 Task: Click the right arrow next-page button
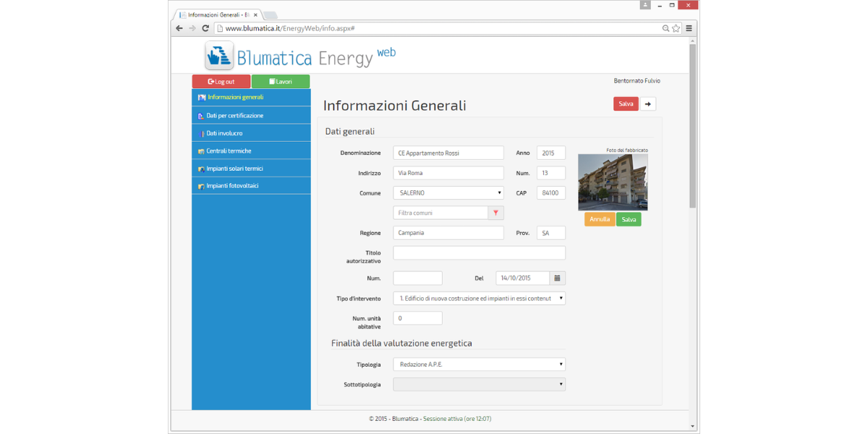click(x=648, y=104)
